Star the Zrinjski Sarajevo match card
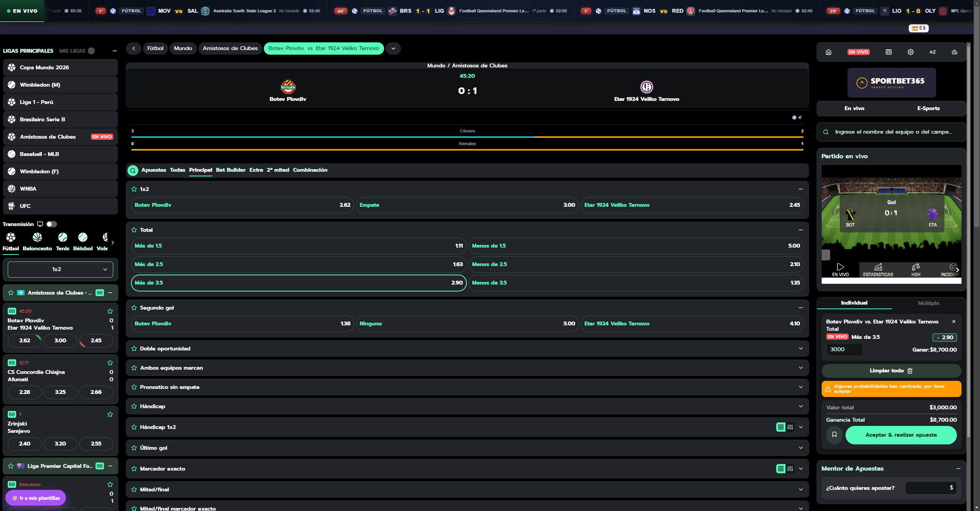The height and width of the screenshot is (511, 980). coord(110,414)
